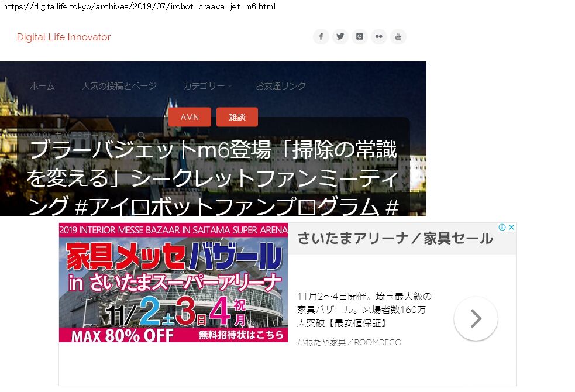Expand the カテゴリー dropdown menu
The image size is (575, 392).
[207, 86]
